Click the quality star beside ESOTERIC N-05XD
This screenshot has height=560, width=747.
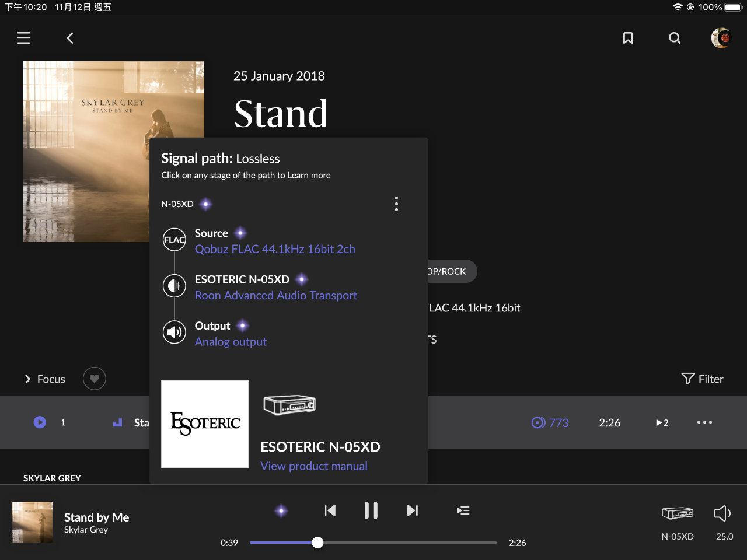point(302,279)
